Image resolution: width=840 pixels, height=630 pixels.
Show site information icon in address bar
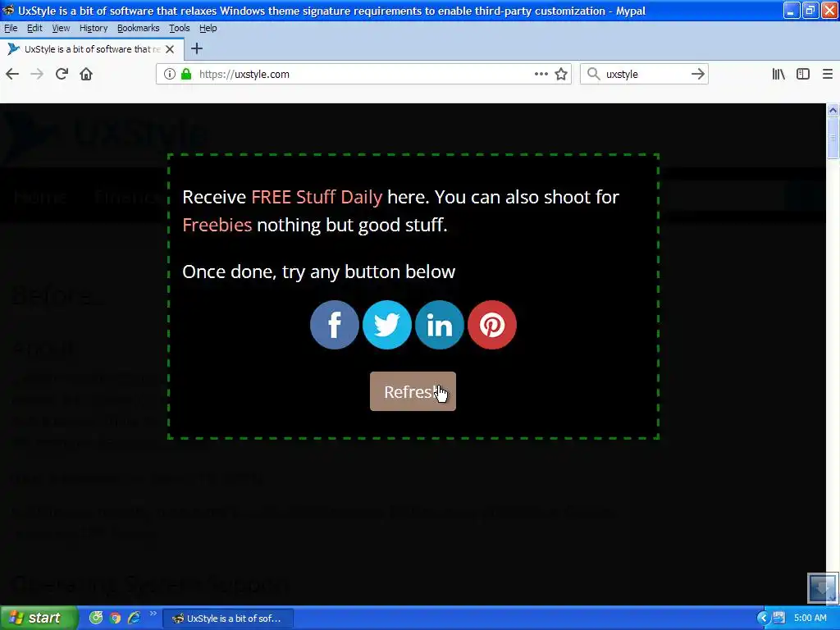coord(169,74)
